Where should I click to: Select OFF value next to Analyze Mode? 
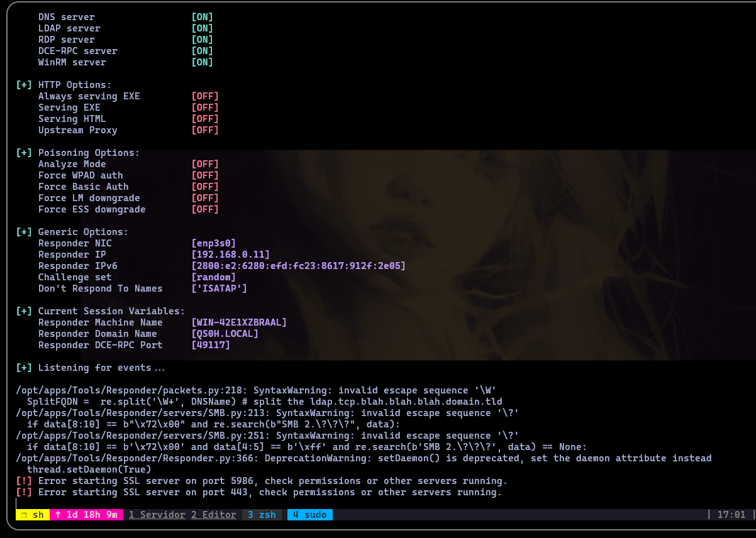[205, 164]
